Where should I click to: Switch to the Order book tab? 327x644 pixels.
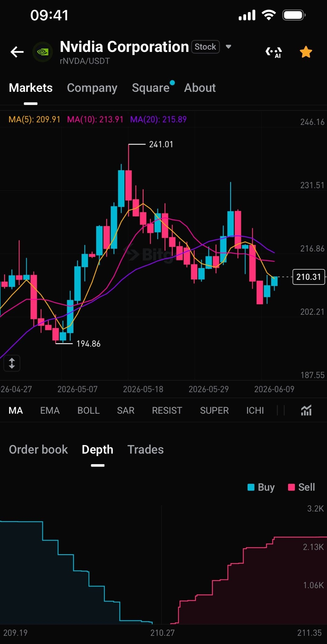click(x=38, y=449)
